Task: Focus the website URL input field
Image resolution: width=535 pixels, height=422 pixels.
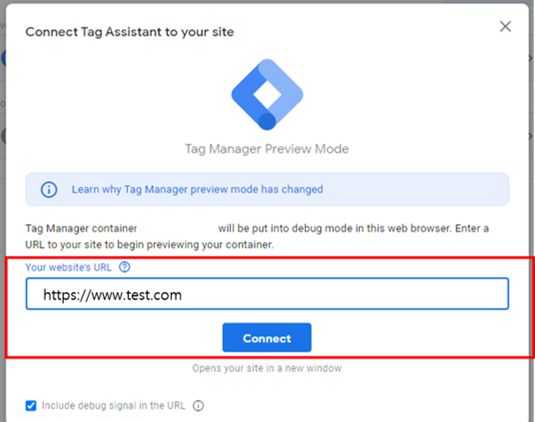Action: [x=267, y=294]
